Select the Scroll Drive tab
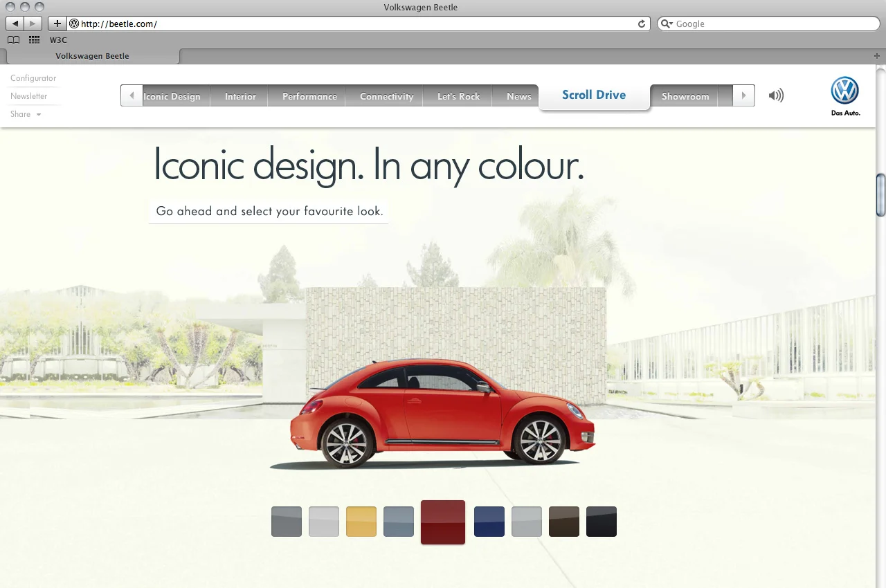This screenshot has height=588, width=886. pos(594,95)
